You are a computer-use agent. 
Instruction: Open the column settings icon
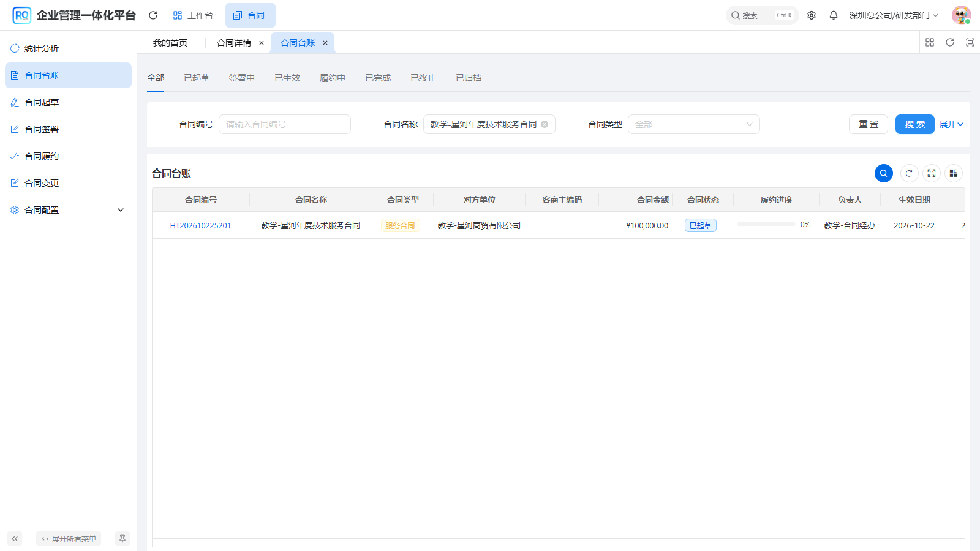tap(954, 173)
